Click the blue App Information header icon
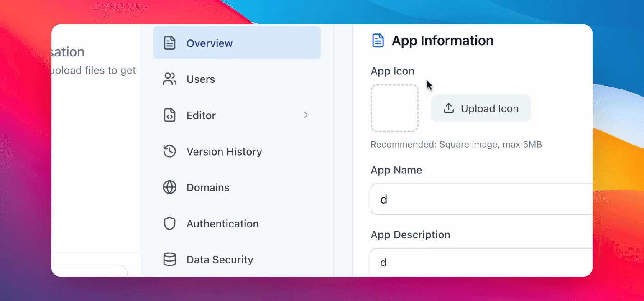This screenshot has height=301, width=644. pyautogui.click(x=378, y=41)
